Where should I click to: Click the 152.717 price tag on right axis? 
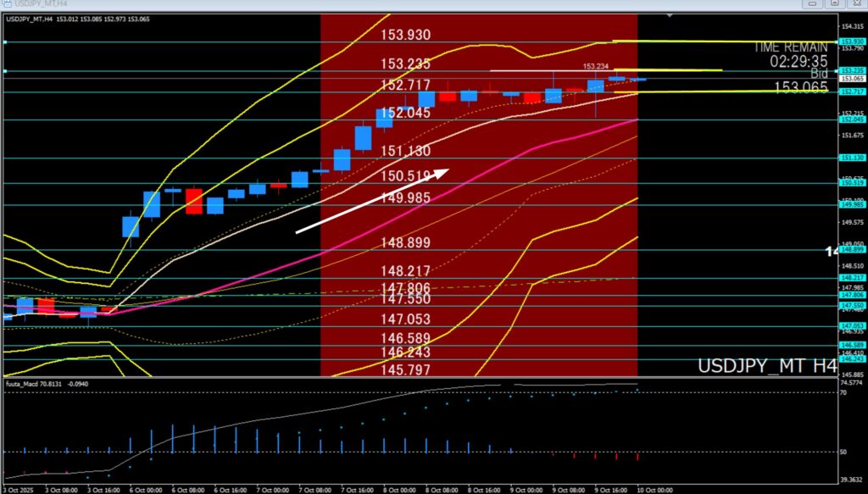851,92
